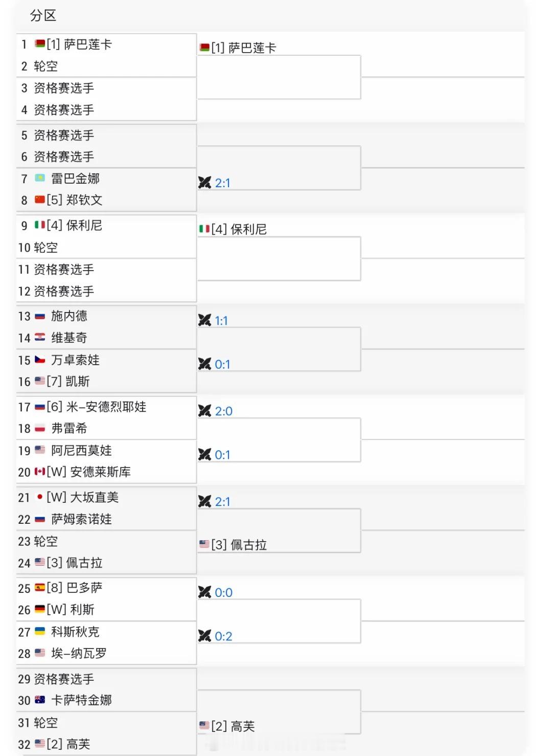Click player [7] 凯斯 in row 16

pyautogui.click(x=68, y=381)
